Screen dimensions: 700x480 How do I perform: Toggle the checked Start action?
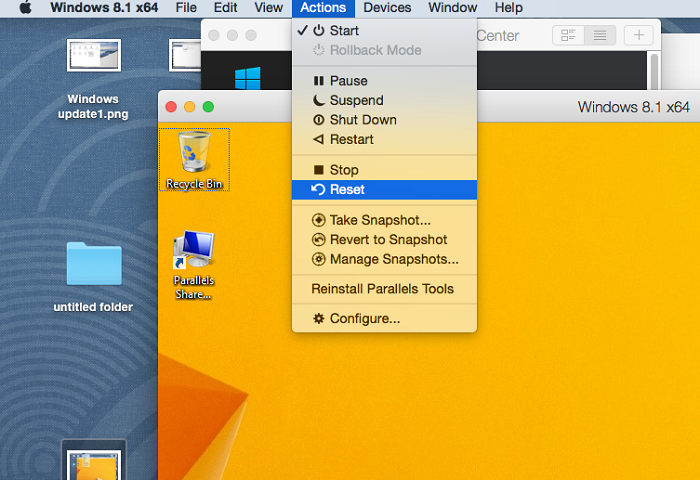[384, 30]
